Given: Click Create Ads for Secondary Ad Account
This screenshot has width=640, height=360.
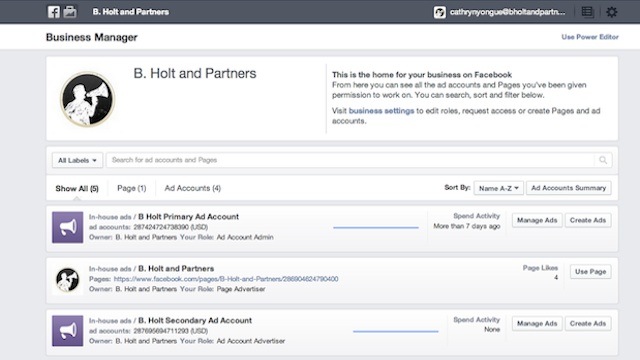Looking at the screenshot, I should (x=588, y=324).
